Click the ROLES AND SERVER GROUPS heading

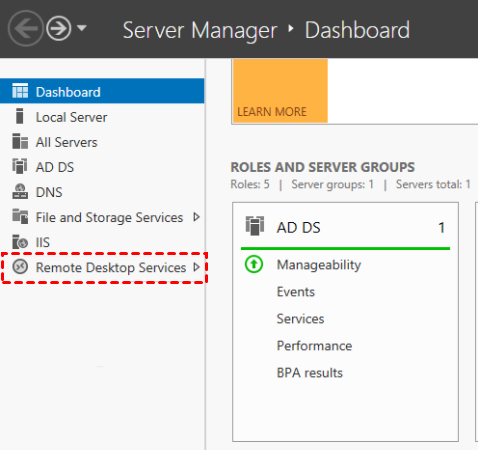[323, 167]
